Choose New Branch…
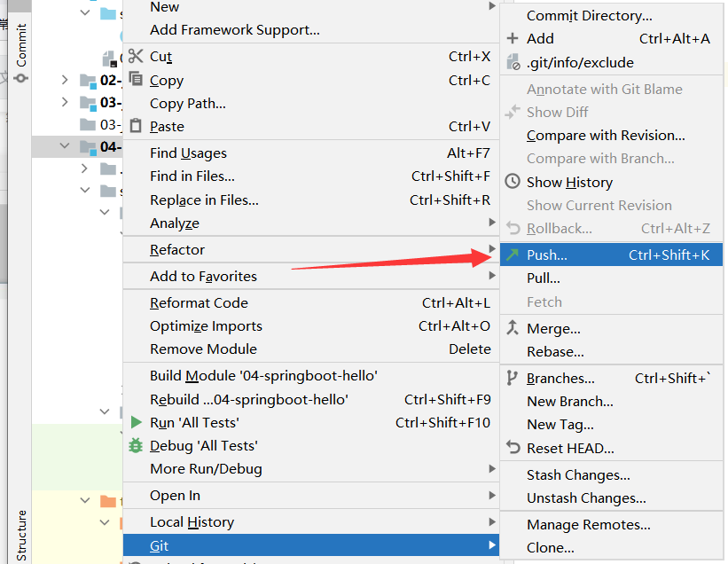728x564 pixels. [x=612, y=401]
